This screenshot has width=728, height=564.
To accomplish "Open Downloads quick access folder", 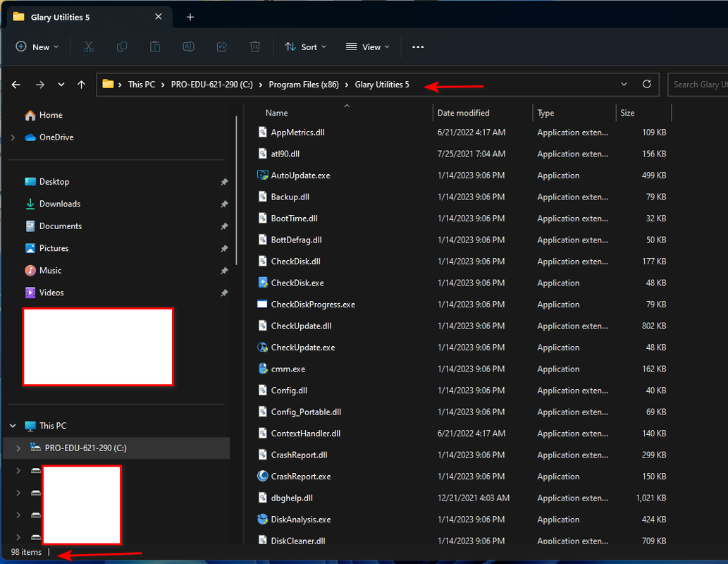I will [x=52, y=204].
